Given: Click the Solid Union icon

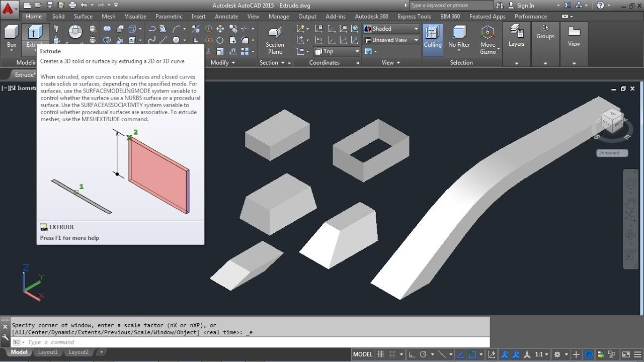Looking at the screenshot, I should pyautogui.click(x=107, y=29).
